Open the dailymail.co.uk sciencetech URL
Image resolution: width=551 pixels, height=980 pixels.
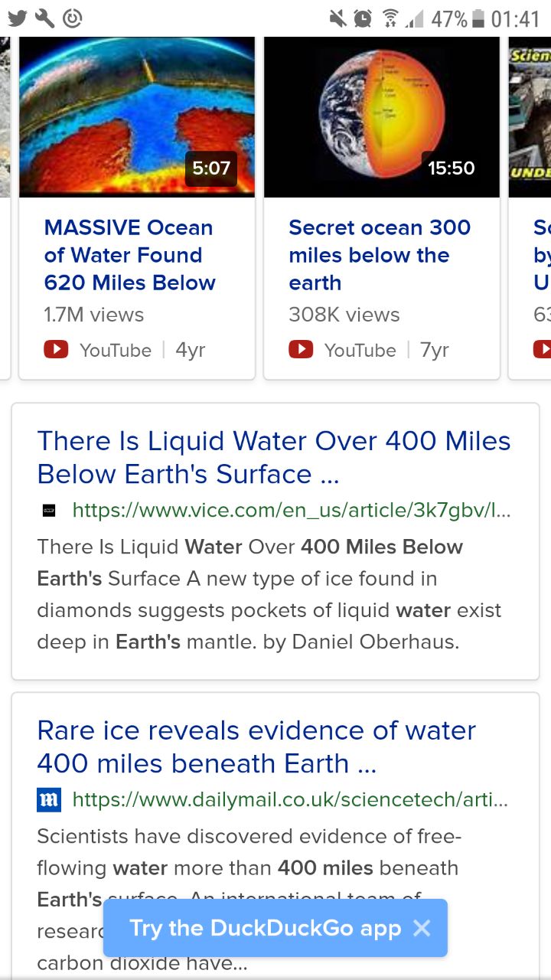[x=290, y=800]
